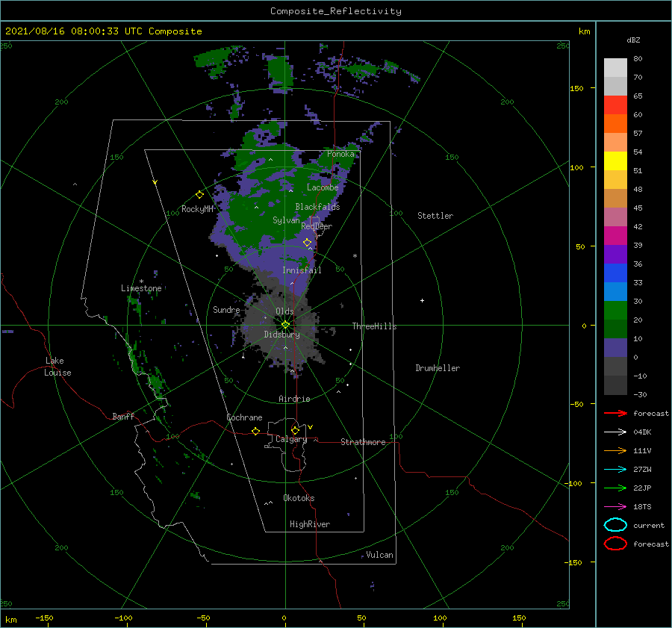Click the 54 dBZ yellow color swatch
672x628 pixels.
(x=615, y=161)
